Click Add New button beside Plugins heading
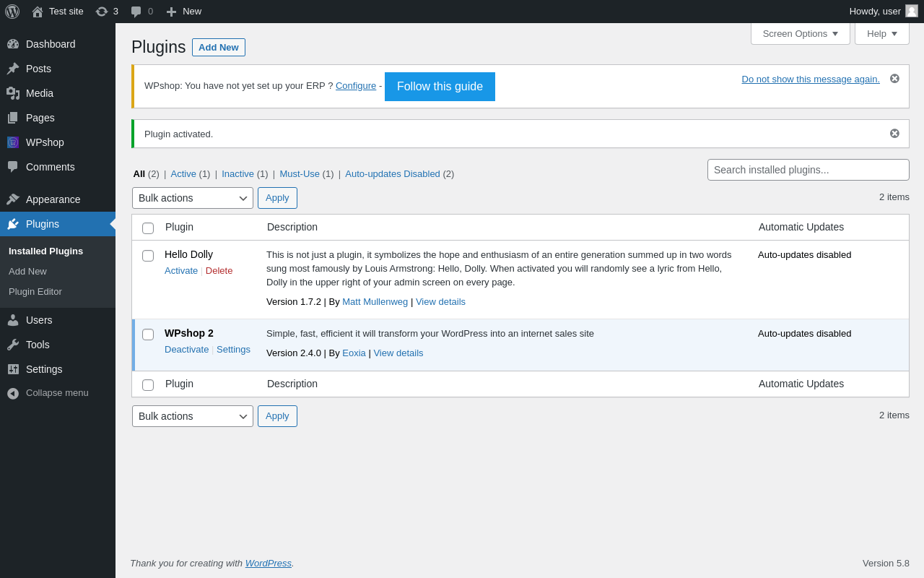 (219, 47)
